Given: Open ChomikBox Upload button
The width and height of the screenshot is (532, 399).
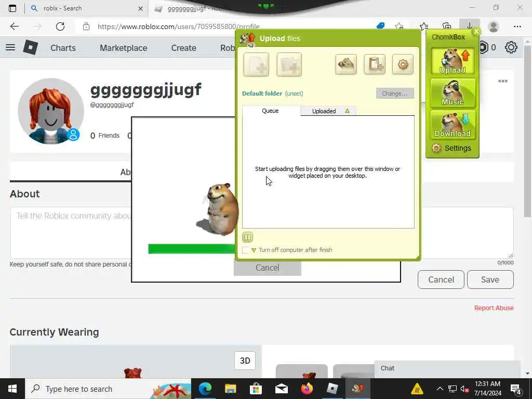Looking at the screenshot, I should coord(453,61).
